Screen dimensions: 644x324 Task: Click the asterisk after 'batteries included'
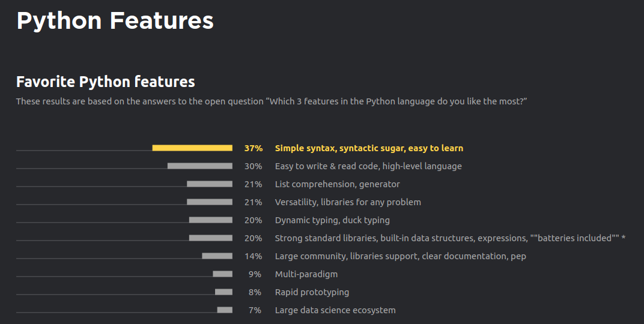click(x=624, y=238)
